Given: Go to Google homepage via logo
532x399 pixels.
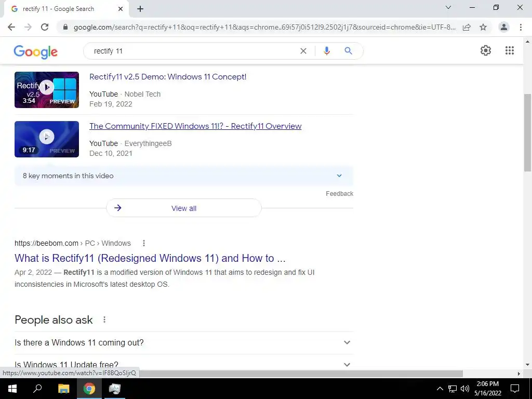Looking at the screenshot, I should tap(36, 52).
